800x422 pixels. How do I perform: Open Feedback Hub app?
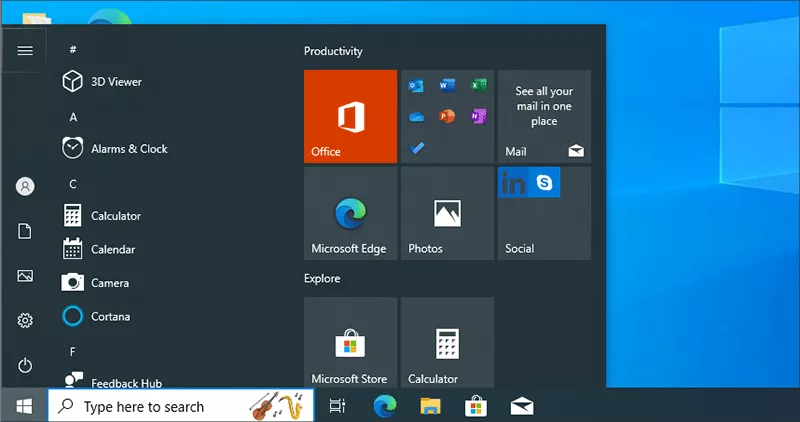[x=112, y=381]
